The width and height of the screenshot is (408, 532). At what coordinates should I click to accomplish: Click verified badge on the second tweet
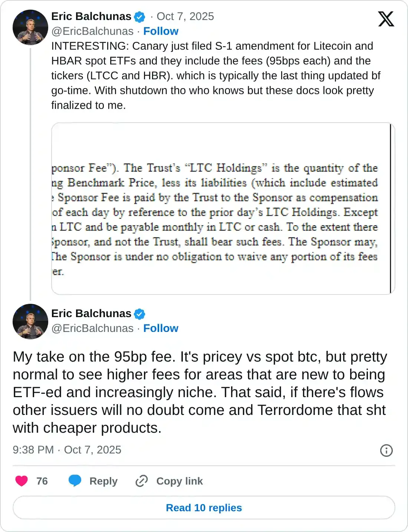(x=139, y=314)
